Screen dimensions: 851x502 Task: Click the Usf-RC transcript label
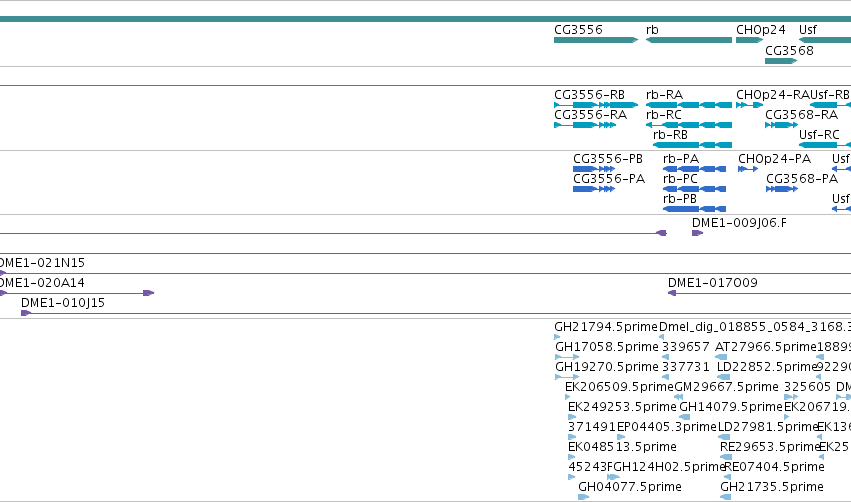pos(819,135)
